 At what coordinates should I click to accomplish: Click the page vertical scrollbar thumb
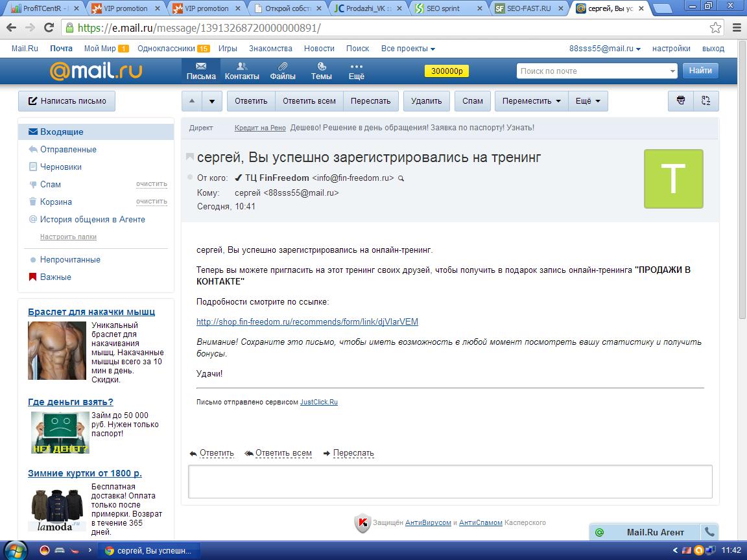point(742,179)
